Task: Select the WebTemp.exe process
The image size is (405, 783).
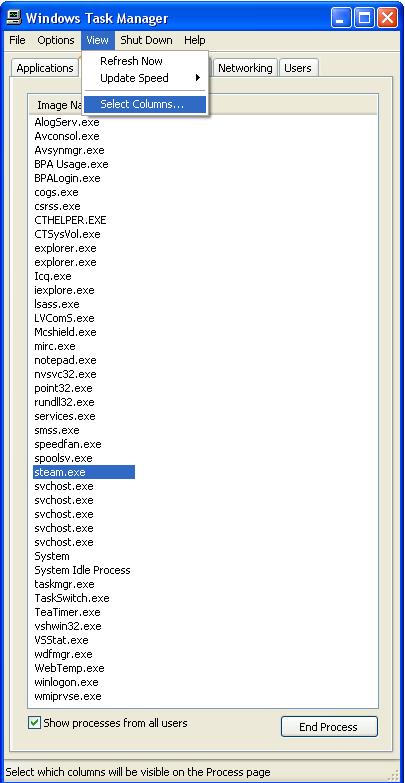Action: tap(69, 668)
